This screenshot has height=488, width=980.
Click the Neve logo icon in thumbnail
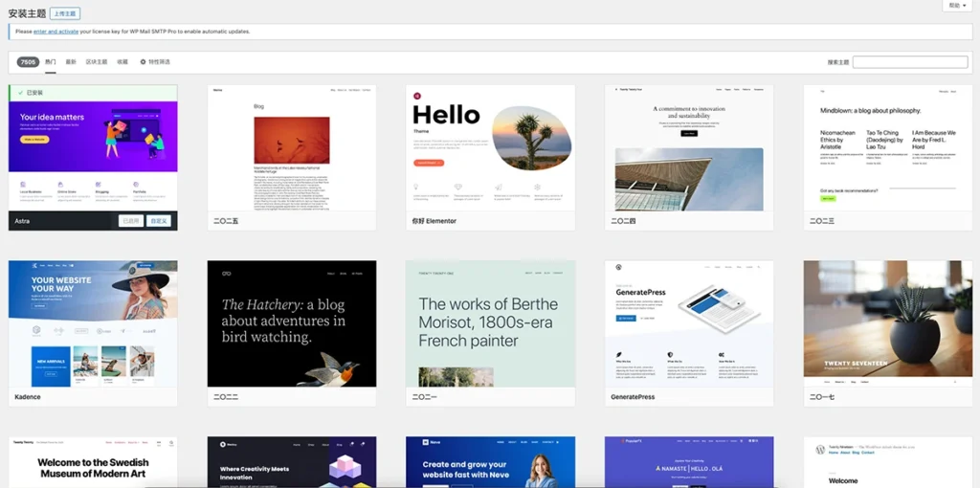[x=426, y=442]
